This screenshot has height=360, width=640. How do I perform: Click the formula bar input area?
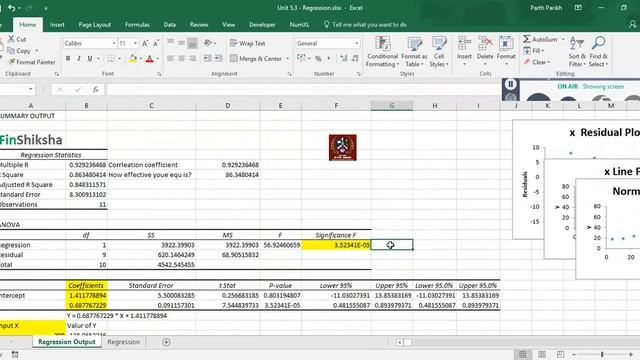click(x=304, y=89)
